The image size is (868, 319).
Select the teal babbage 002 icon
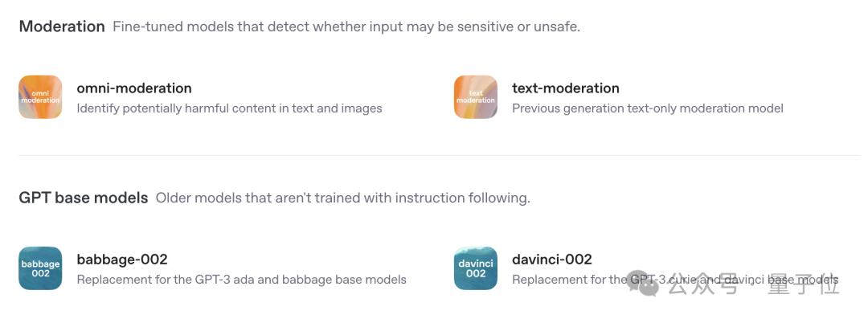click(40, 268)
